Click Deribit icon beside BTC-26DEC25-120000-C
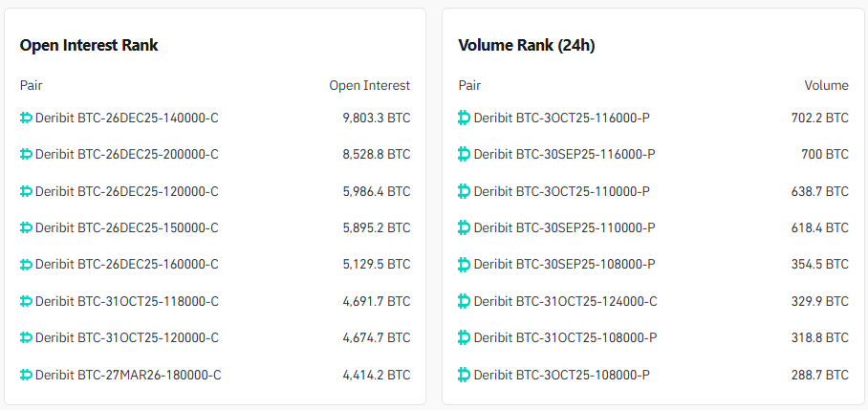Image resolution: width=868 pixels, height=410 pixels. pos(26,191)
